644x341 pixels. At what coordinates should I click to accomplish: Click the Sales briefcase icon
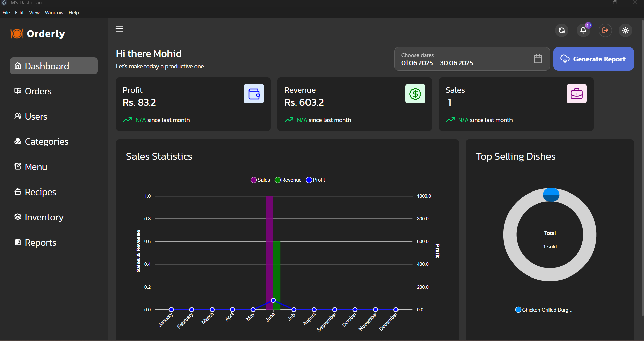point(577,94)
